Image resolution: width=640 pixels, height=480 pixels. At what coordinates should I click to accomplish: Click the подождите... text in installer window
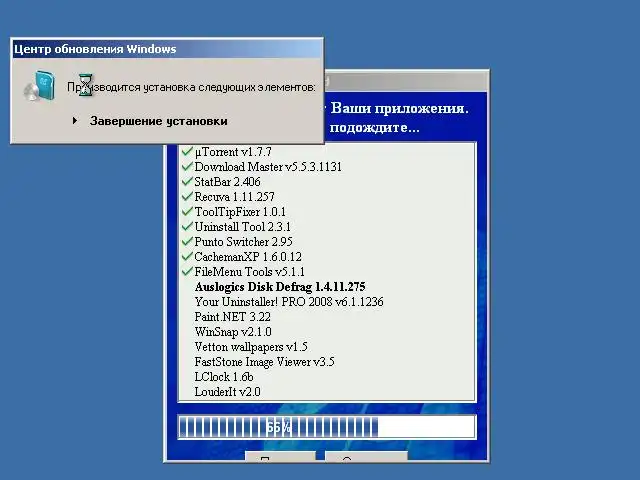coord(374,127)
